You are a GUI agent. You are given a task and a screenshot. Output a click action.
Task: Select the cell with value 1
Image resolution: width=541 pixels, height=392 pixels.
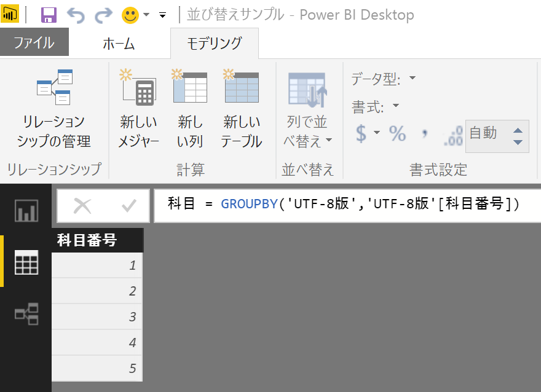[97, 265]
